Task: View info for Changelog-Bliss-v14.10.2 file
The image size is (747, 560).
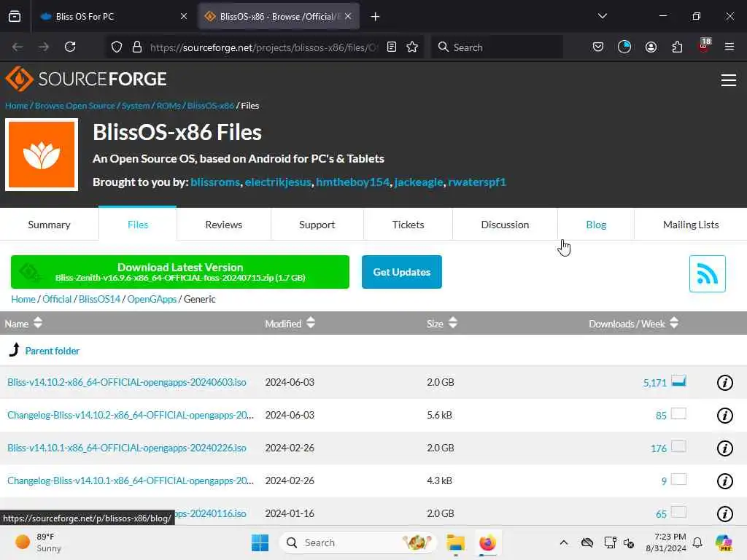Action: 724,415
